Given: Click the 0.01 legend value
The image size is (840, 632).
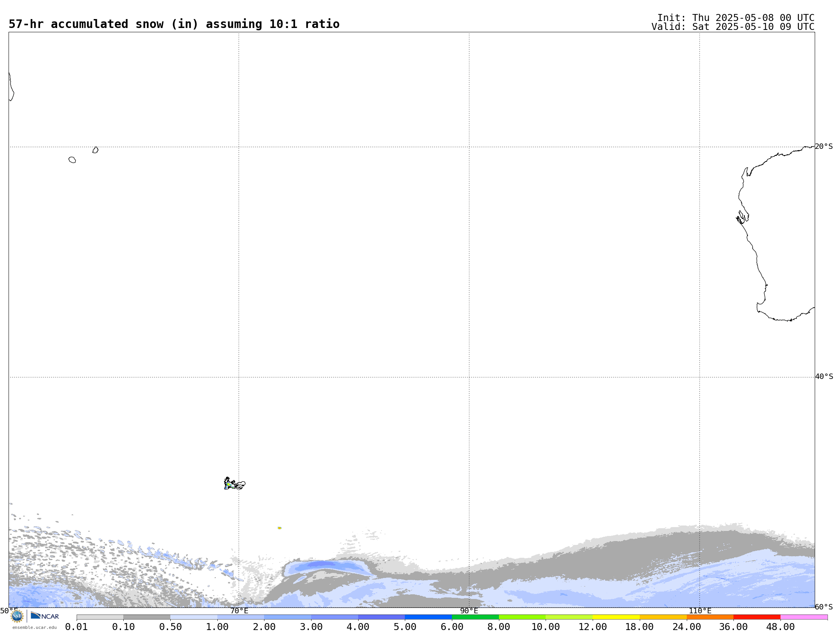Looking at the screenshot, I should pyautogui.click(x=77, y=627).
